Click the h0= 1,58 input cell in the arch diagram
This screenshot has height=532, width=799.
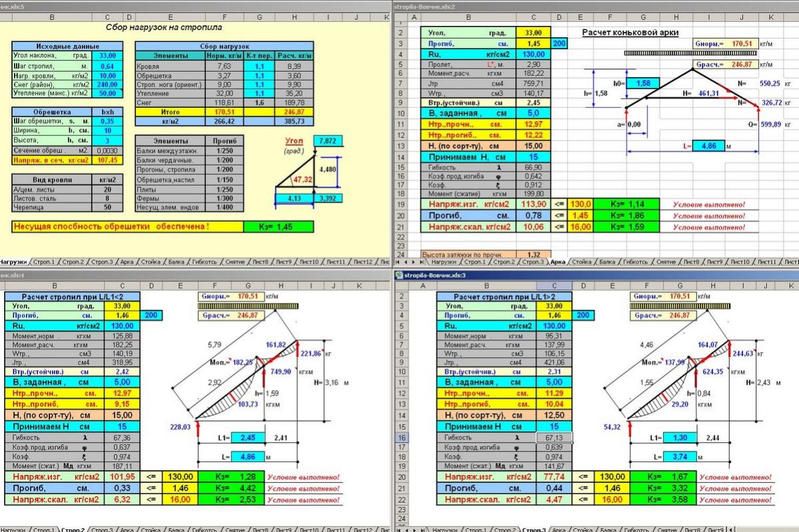click(644, 83)
